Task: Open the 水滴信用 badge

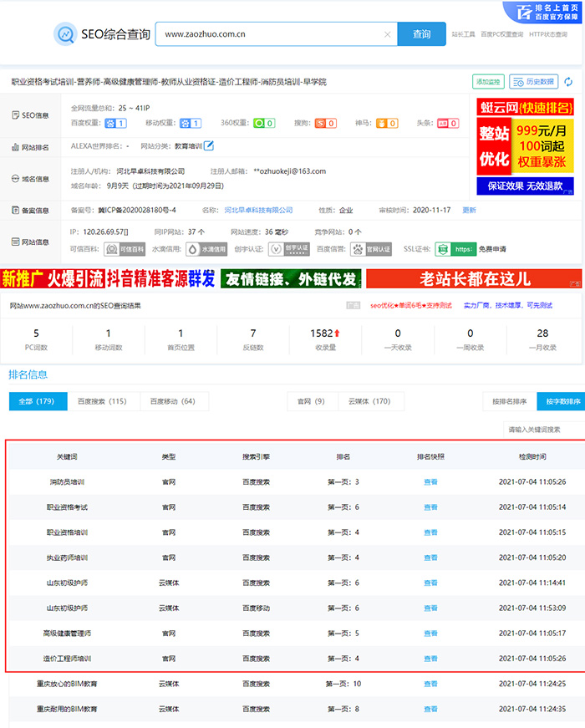Action: 207,249
